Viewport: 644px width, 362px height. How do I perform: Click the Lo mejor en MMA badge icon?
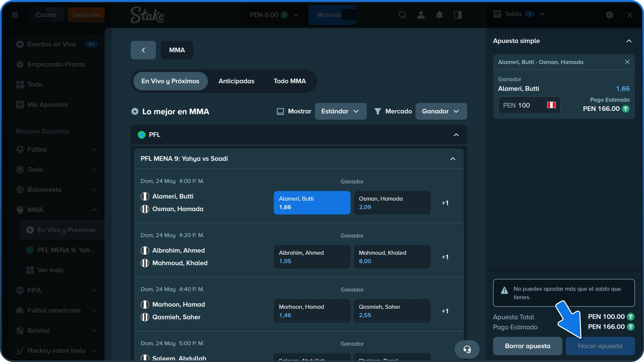(x=135, y=111)
